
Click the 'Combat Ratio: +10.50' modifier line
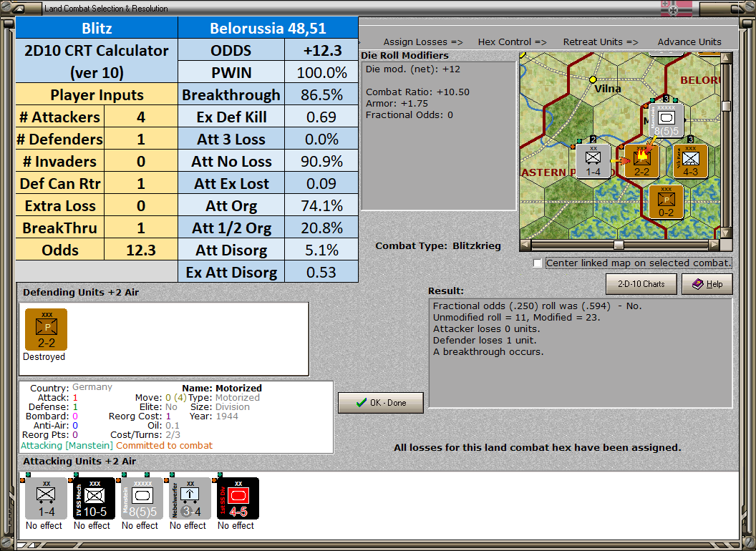point(417,92)
